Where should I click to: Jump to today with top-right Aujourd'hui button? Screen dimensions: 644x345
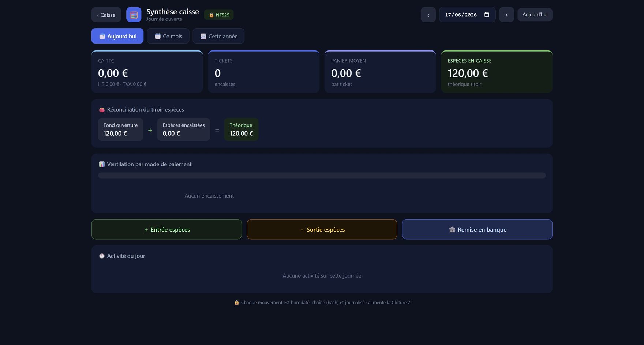(x=535, y=15)
